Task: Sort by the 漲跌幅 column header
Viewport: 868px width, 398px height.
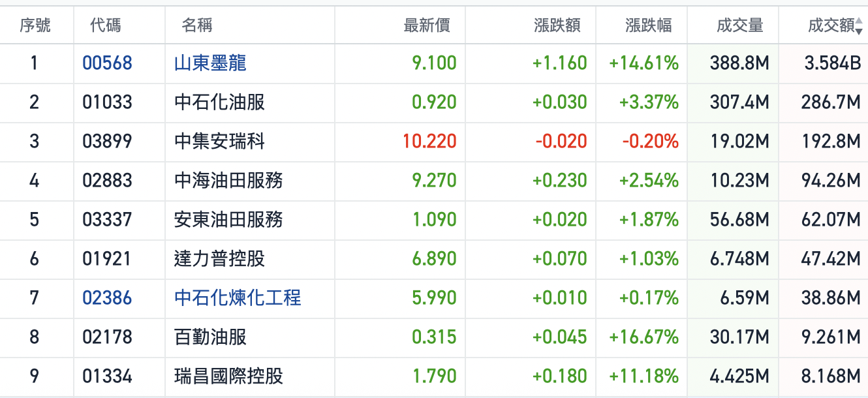Action: point(648,25)
